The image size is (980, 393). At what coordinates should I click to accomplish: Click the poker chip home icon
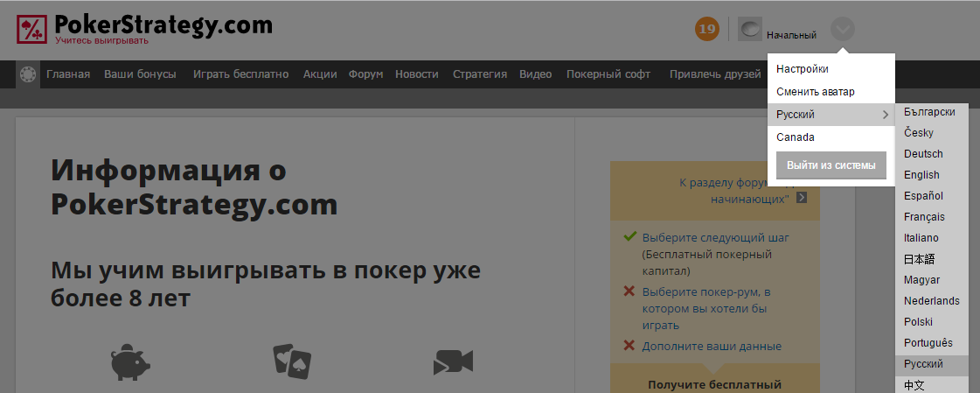27,74
